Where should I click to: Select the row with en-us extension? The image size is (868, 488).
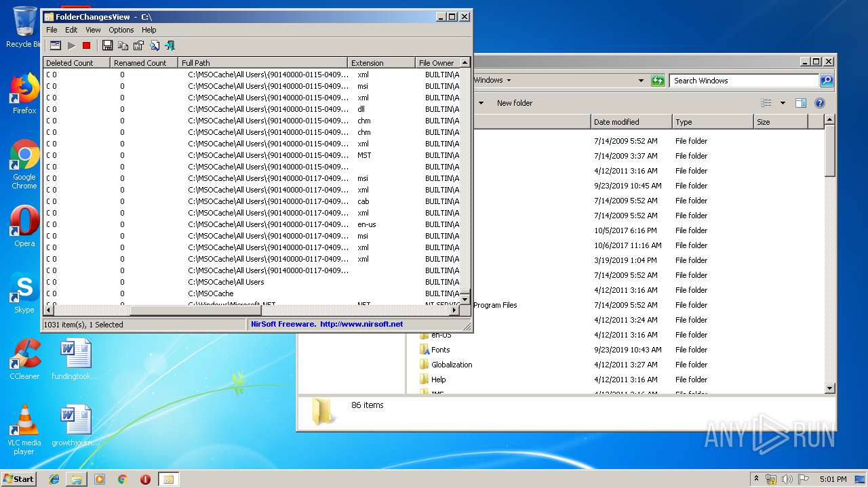pos(252,224)
